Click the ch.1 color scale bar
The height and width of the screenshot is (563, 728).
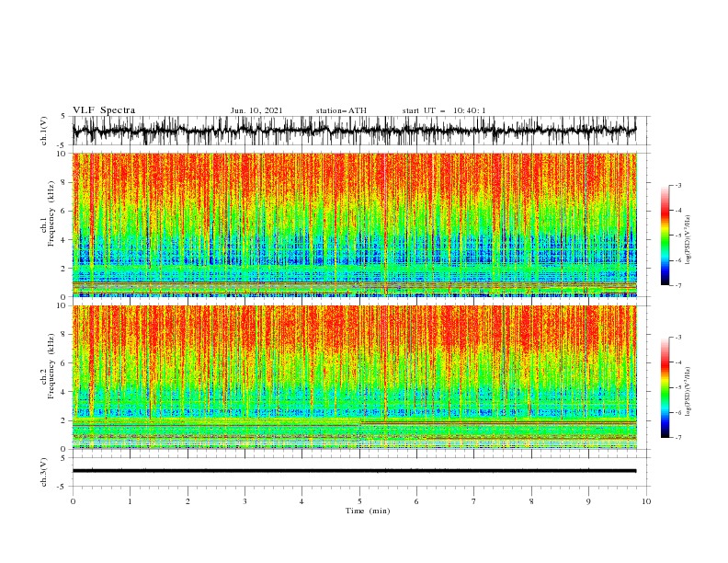pos(665,236)
